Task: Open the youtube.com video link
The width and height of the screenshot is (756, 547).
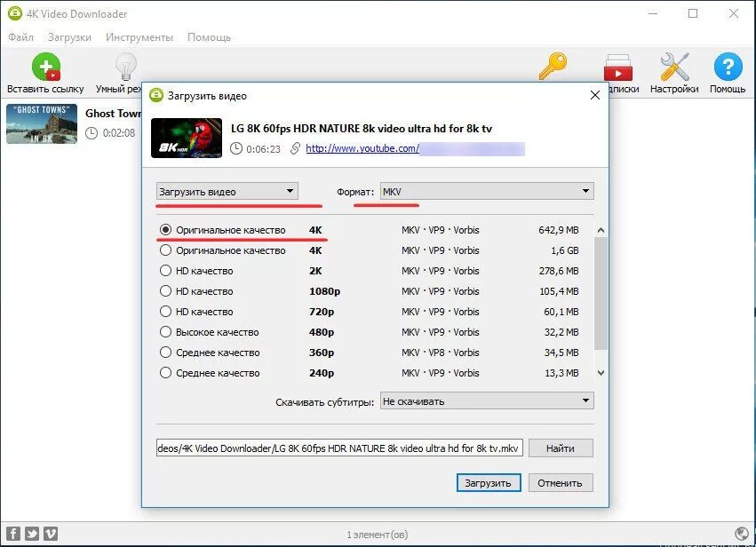Action: pyautogui.click(x=362, y=148)
